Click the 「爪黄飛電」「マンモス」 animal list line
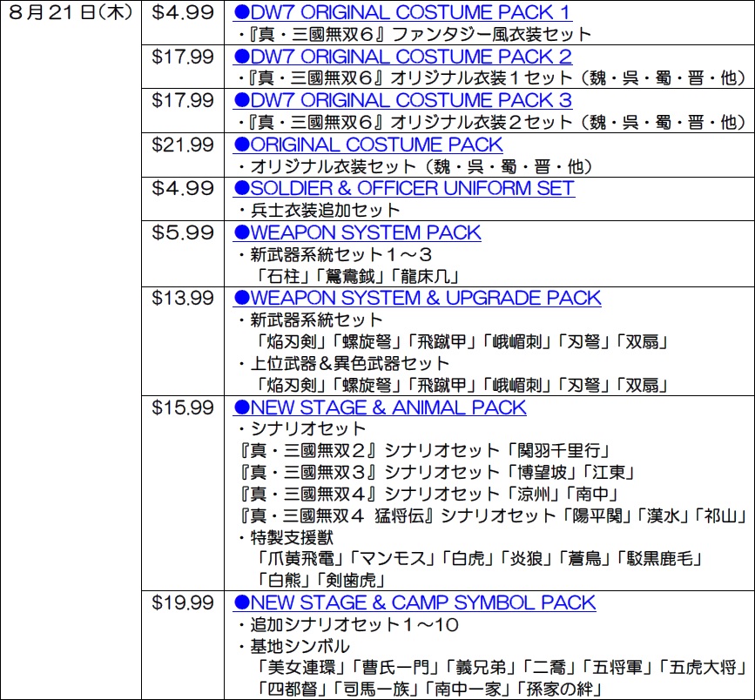 [478, 559]
